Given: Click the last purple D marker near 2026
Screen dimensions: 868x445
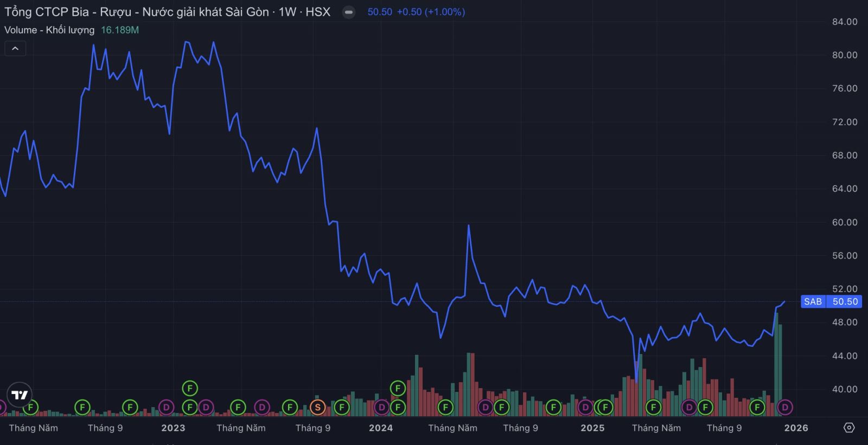Looking at the screenshot, I should (784, 407).
